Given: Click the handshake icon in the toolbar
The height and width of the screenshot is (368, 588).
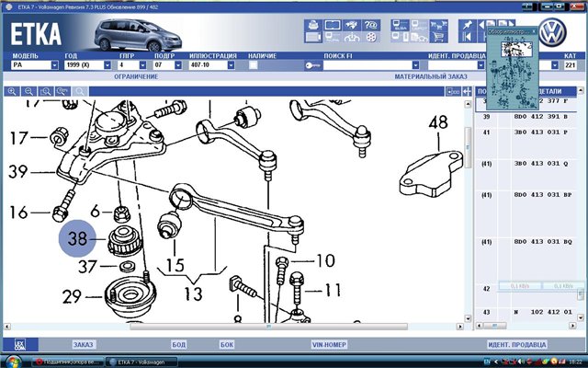Looking at the screenshot, I should 351,25.
